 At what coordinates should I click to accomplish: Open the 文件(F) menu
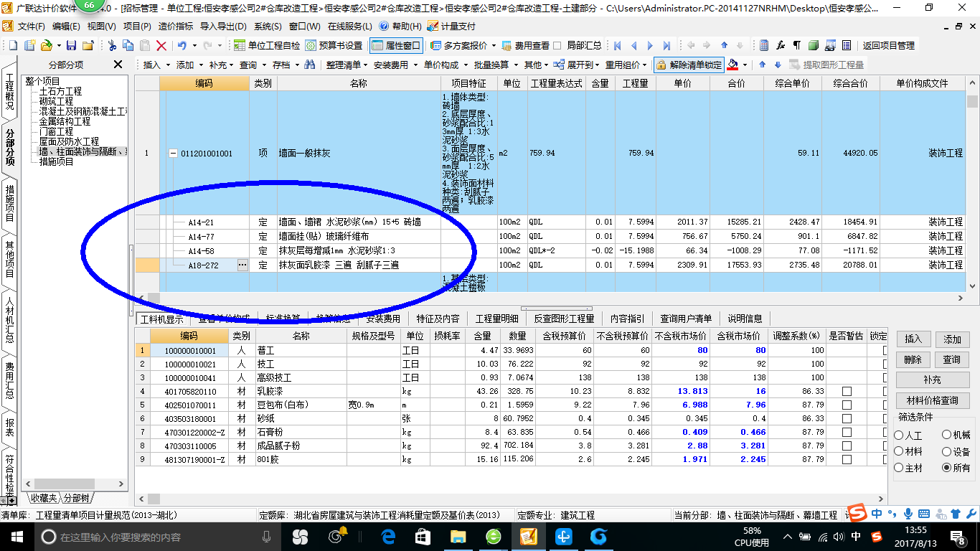point(31,27)
